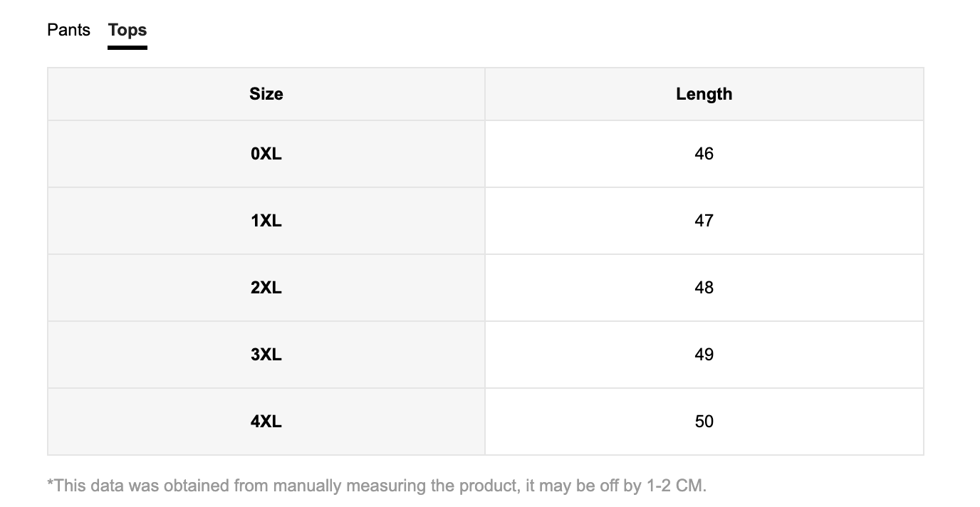Click the Size column header
980x507 pixels.
point(266,94)
